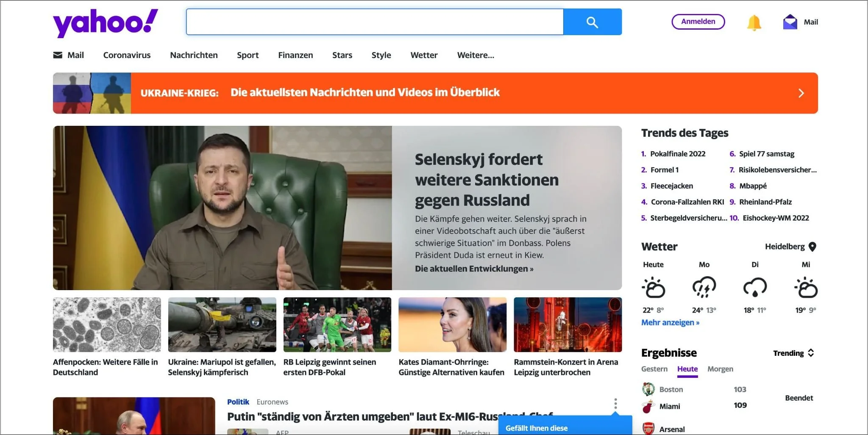Click Beendet game status text

pos(799,398)
